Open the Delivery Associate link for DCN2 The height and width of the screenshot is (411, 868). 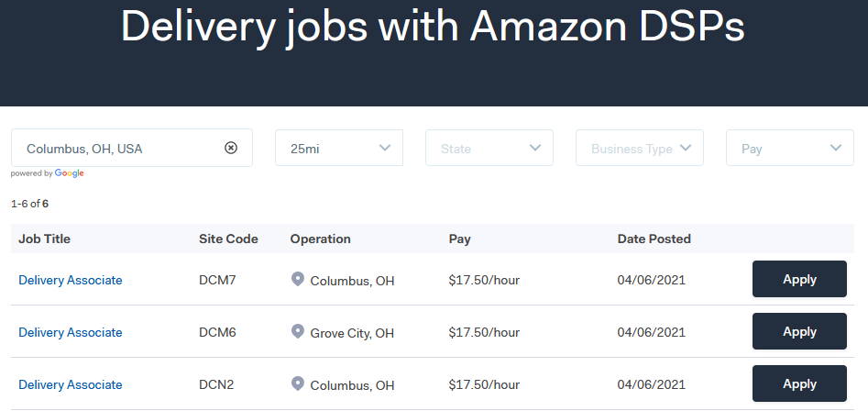[71, 384]
